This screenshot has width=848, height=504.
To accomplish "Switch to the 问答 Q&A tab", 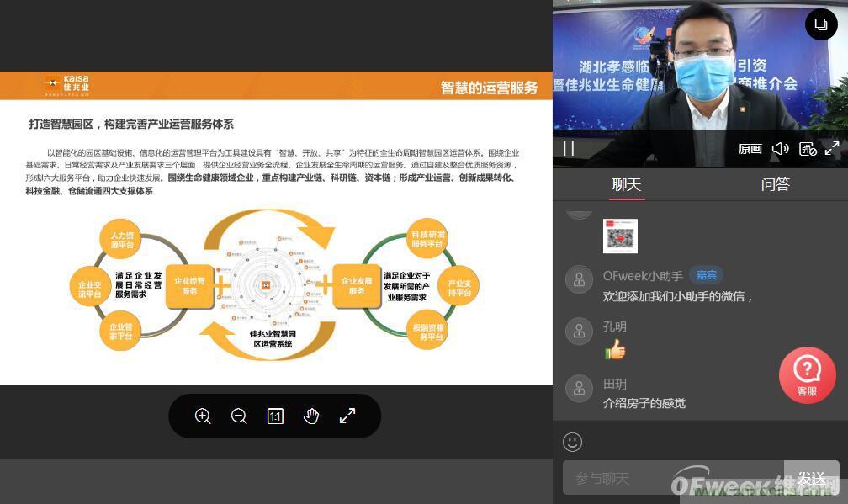I will coord(775,184).
